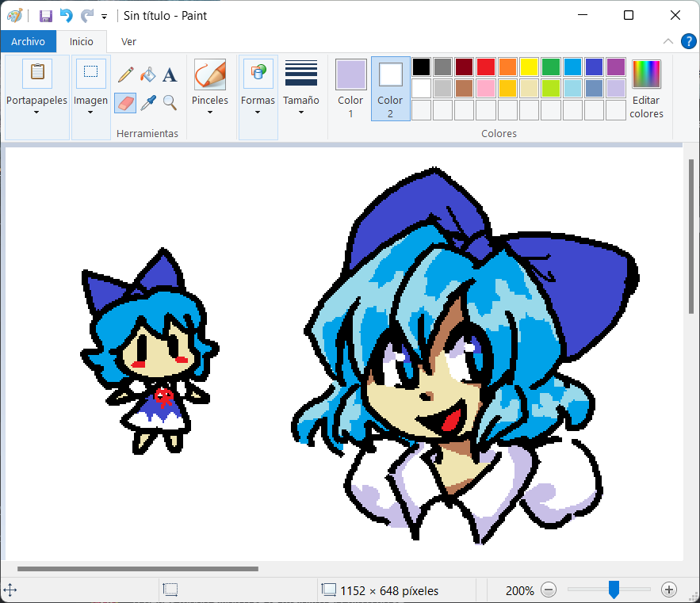The image size is (700, 603).
Task: Pick the gold color swatch
Action: click(507, 89)
